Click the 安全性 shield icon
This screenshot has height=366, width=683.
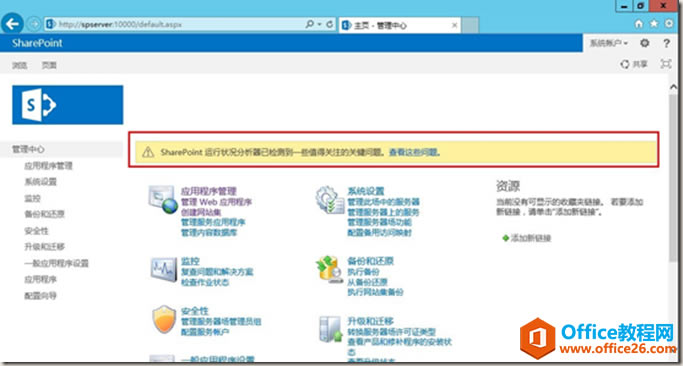coord(164,319)
